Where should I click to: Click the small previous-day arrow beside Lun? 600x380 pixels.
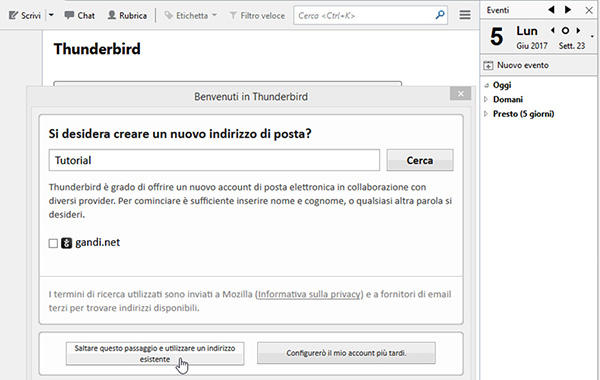[553, 30]
